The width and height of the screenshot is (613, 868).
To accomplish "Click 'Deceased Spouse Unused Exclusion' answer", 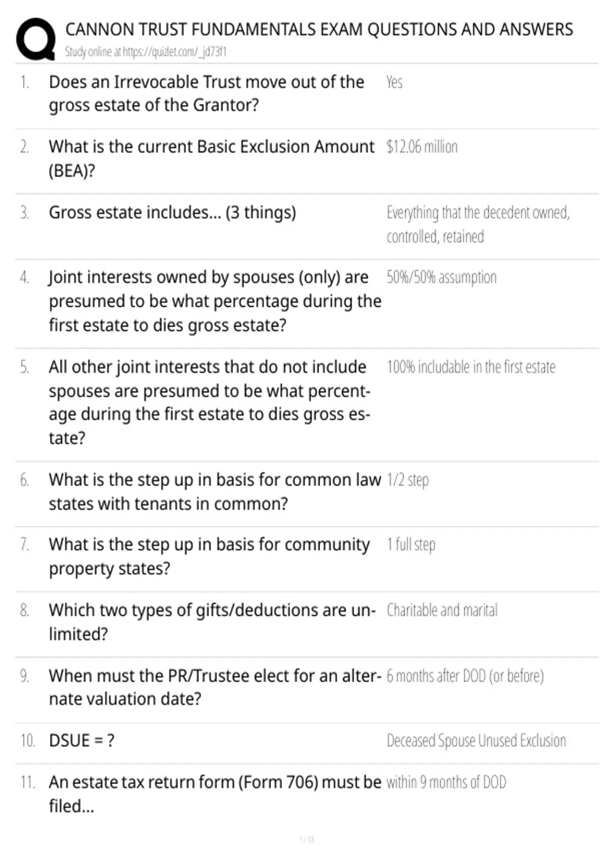I will click(x=476, y=741).
